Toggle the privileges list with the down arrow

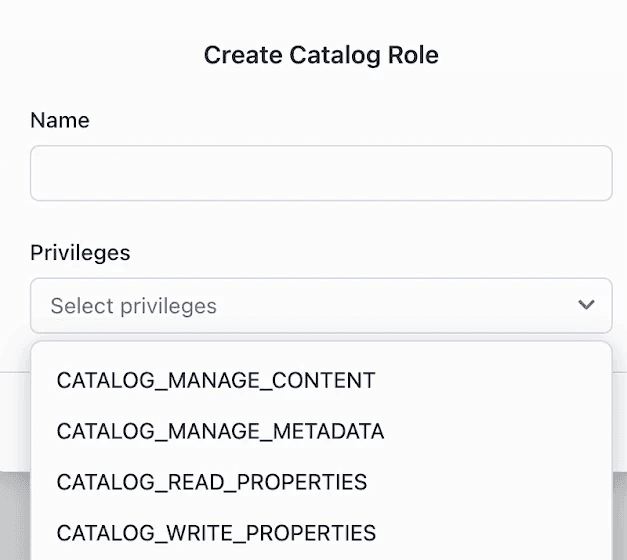pos(586,305)
